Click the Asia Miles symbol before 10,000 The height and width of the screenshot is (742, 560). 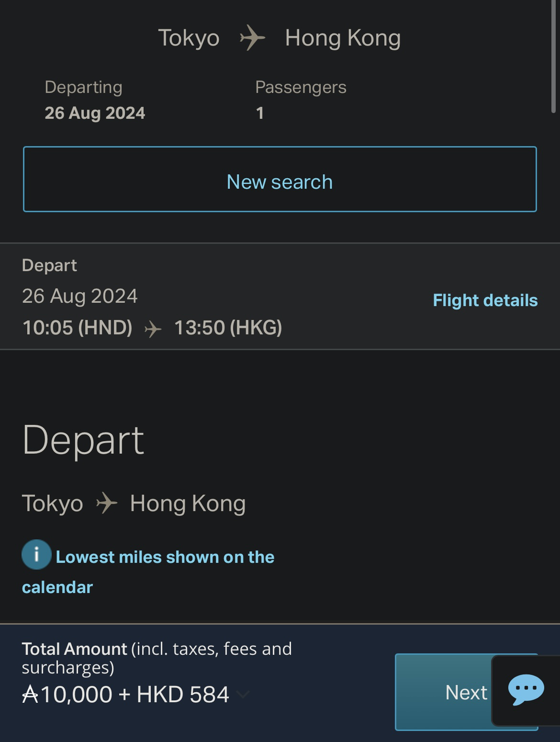[30, 695]
